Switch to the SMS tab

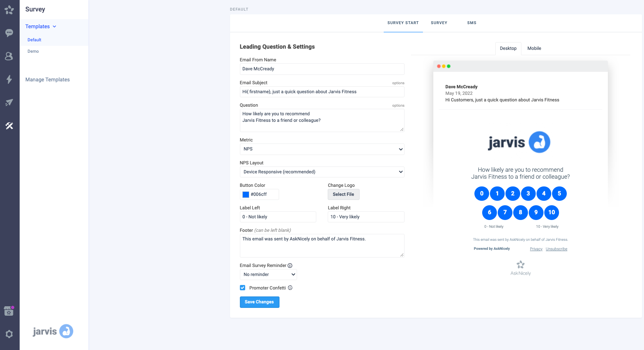click(x=472, y=23)
